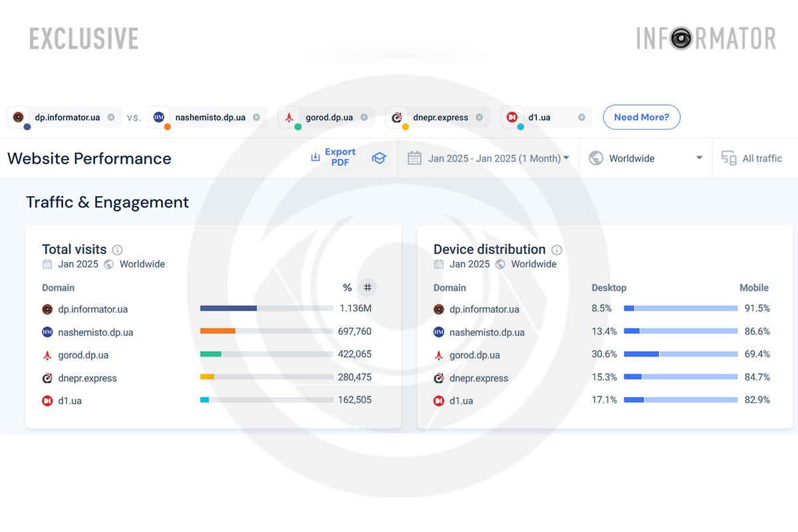The height and width of the screenshot is (532, 798).
Task: Click the small calendar icon under Total visits
Action: (47, 264)
